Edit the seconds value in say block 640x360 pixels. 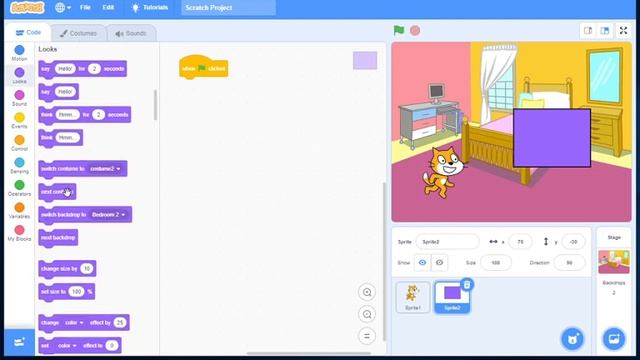coord(94,69)
